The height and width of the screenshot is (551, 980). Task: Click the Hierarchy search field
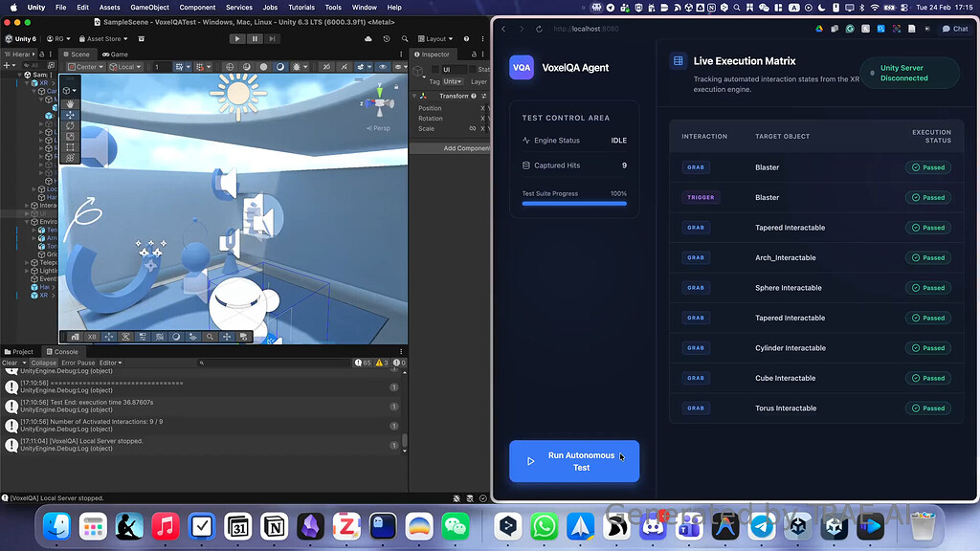(x=33, y=65)
